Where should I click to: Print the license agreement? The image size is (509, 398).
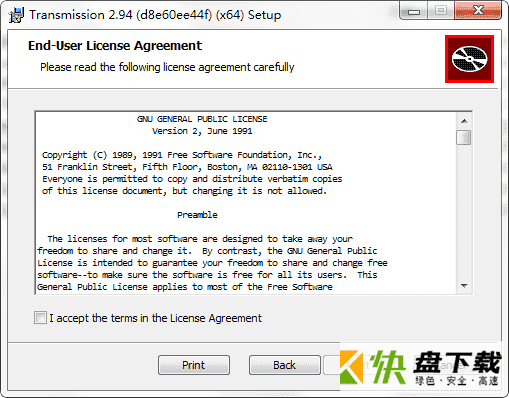point(194,365)
